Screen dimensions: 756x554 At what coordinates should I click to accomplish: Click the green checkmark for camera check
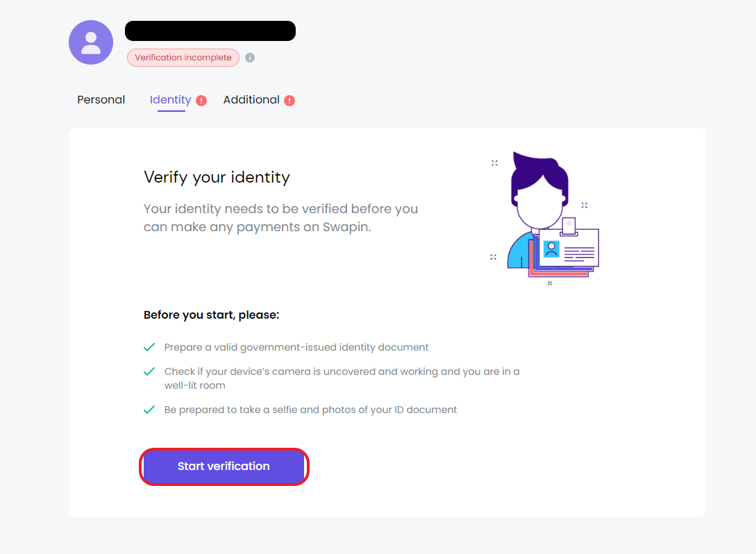tap(149, 371)
